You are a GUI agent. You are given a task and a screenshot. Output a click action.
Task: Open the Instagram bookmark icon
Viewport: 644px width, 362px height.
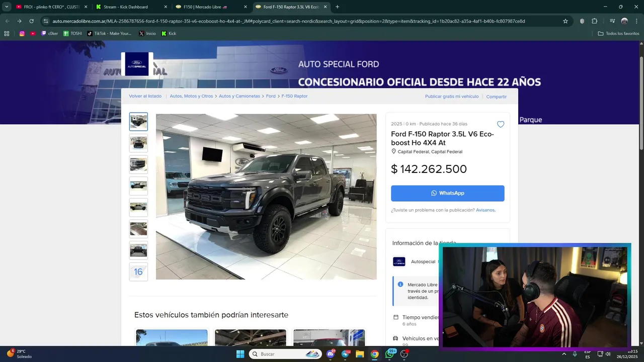pos(22,34)
